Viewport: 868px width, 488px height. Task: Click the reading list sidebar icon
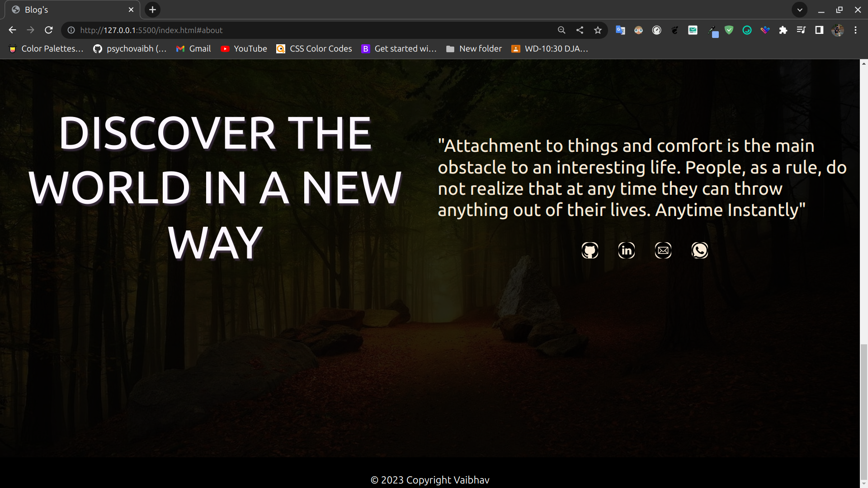click(x=801, y=30)
